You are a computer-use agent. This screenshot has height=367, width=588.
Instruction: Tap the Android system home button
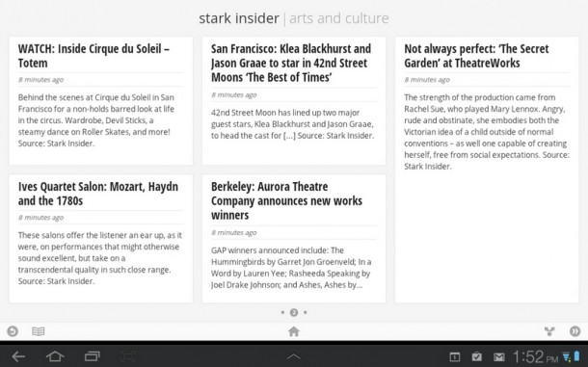55,356
